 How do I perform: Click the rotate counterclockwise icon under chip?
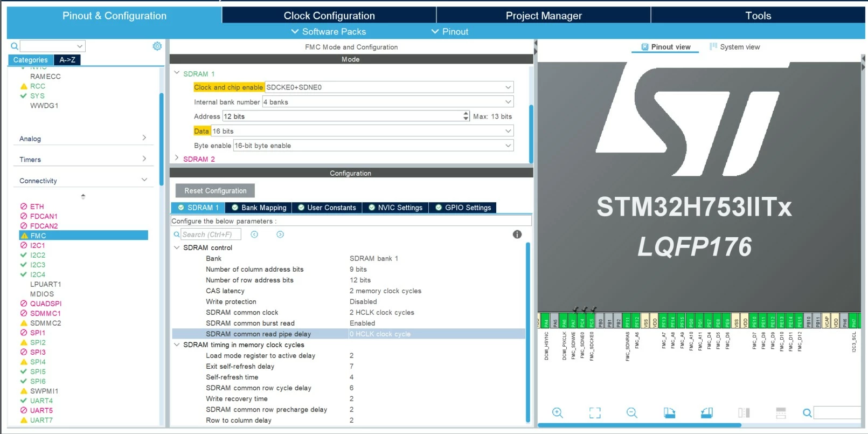tap(706, 413)
